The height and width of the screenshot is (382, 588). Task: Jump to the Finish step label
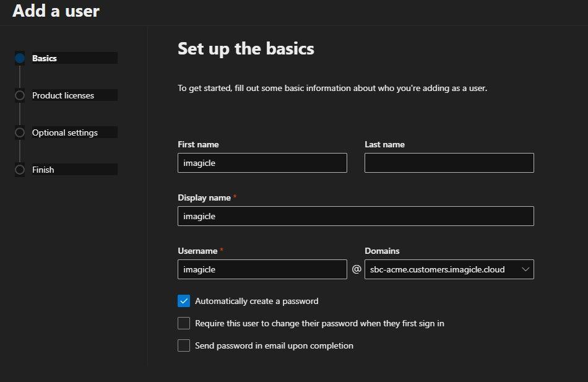(43, 170)
